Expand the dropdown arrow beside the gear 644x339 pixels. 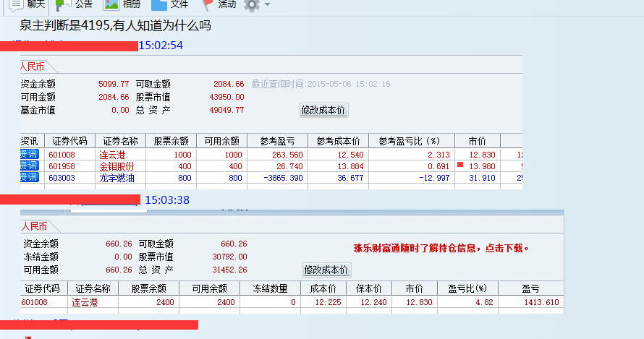tap(268, 4)
